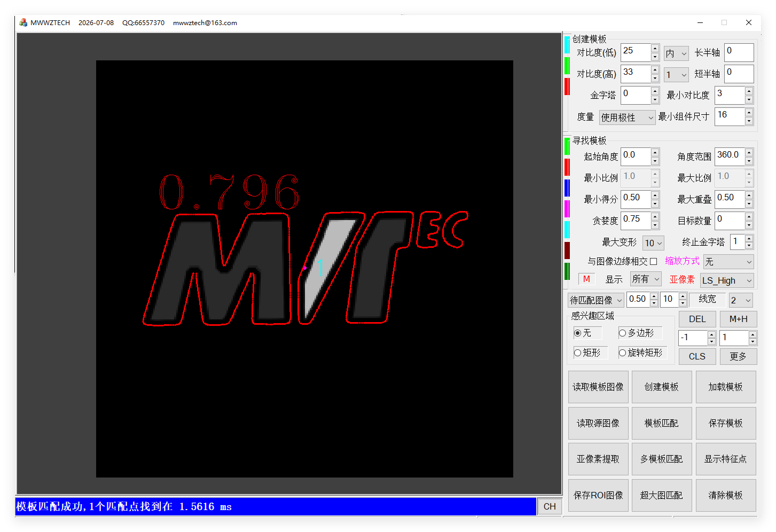
Task: Click the MWWZTECH app icon in title bar
Action: coord(23,22)
